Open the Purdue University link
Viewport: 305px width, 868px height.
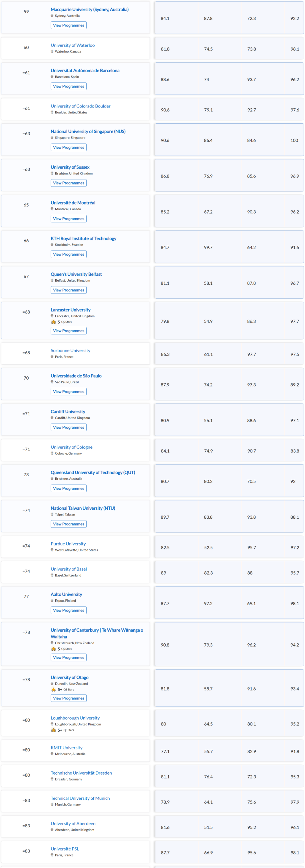click(x=68, y=543)
